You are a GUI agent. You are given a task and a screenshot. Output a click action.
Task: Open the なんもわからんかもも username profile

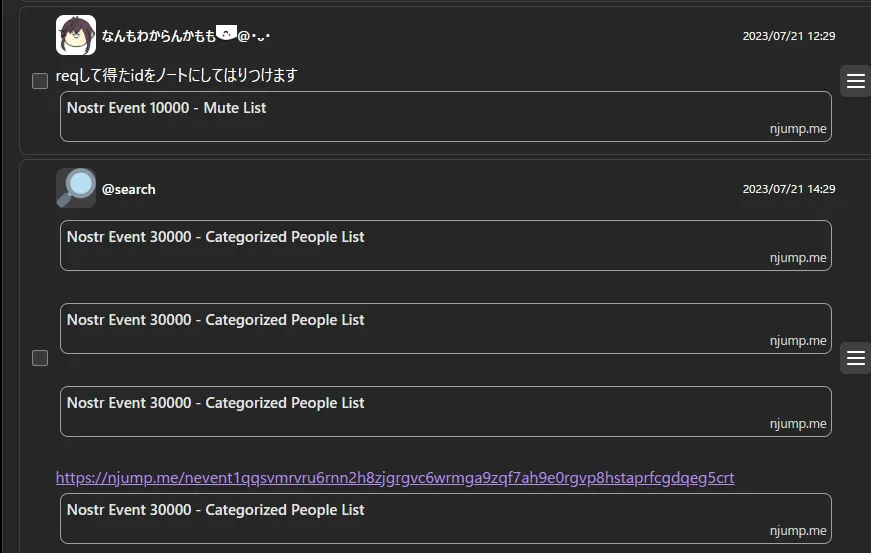(158, 36)
